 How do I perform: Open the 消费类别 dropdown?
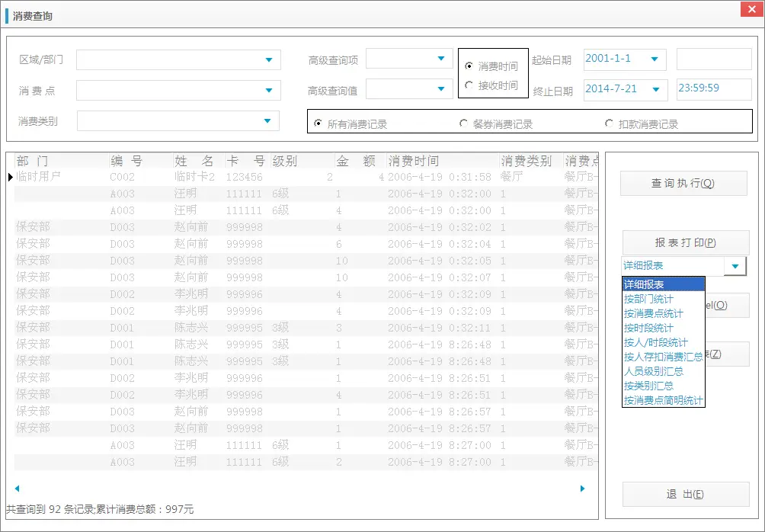[268, 119]
